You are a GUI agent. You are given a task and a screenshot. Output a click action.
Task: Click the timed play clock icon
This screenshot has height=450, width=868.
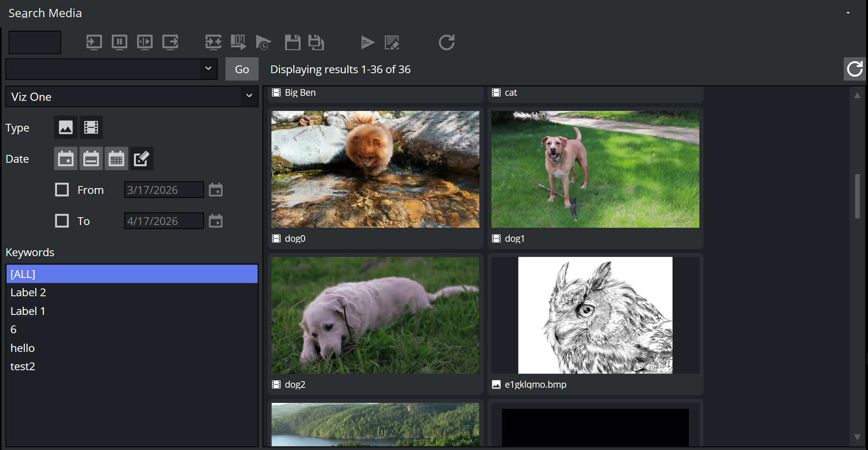click(264, 42)
